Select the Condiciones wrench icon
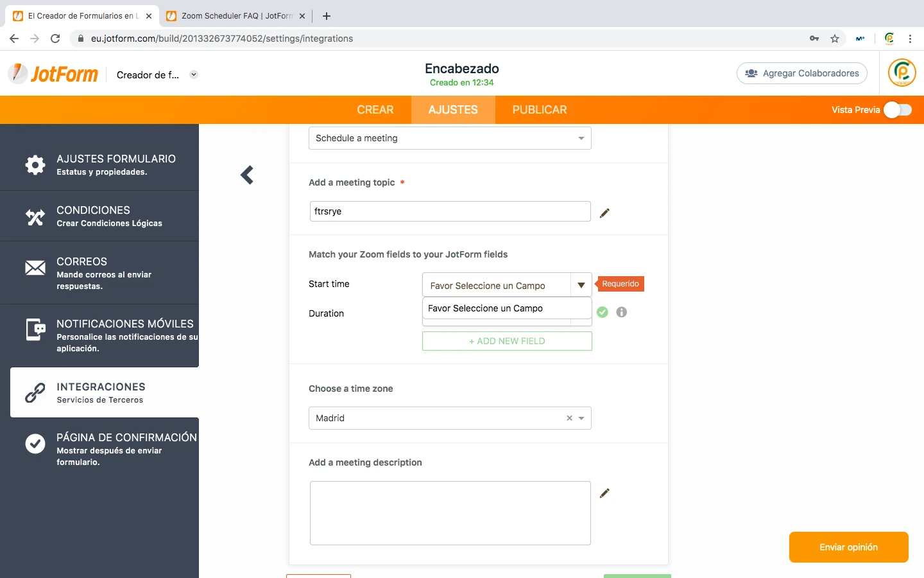The image size is (924, 578). point(35,216)
